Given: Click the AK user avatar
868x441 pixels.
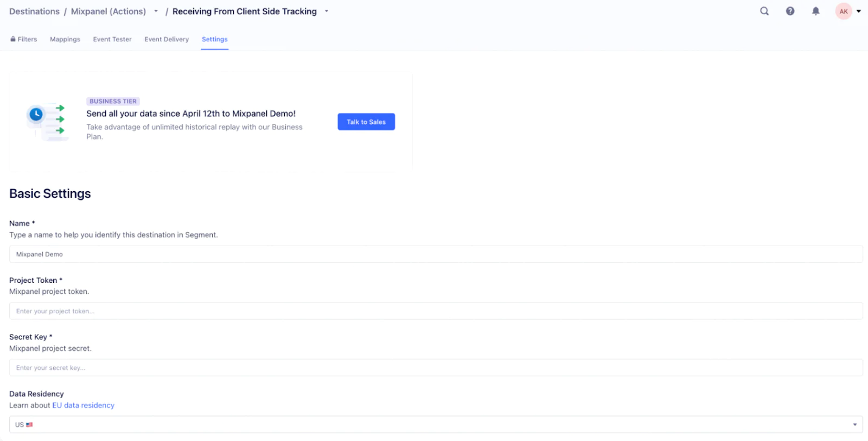Looking at the screenshot, I should click(843, 11).
